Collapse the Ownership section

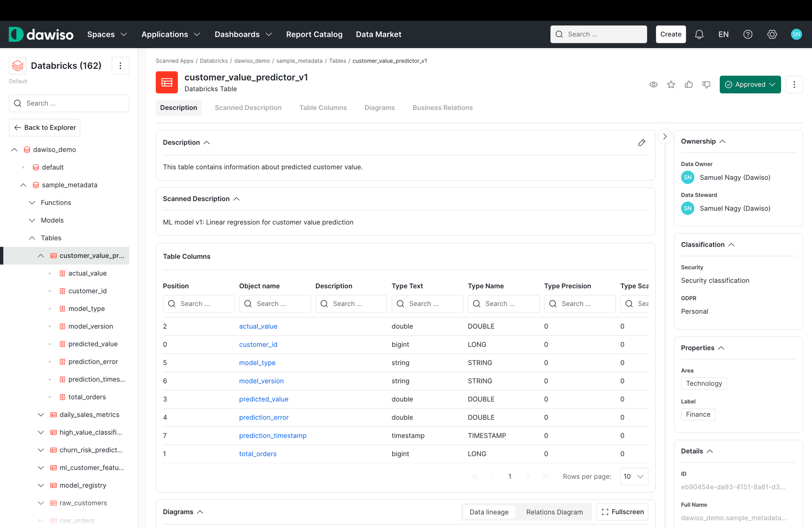tap(722, 141)
